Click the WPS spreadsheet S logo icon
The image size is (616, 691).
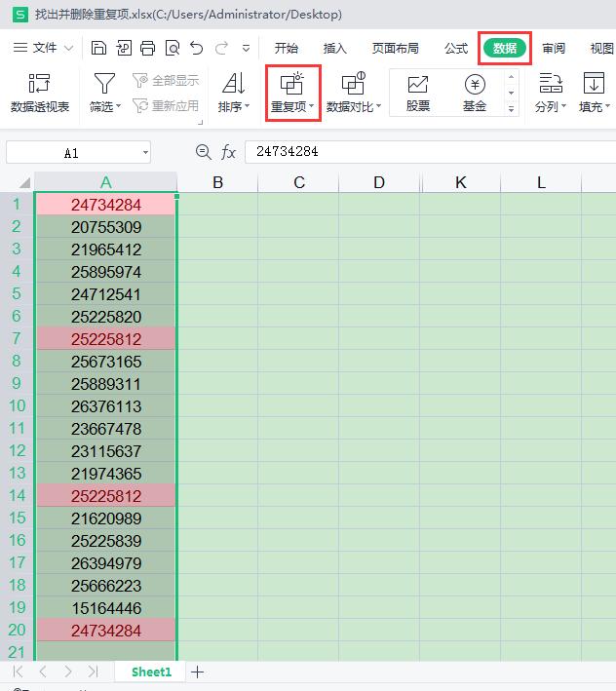(x=19, y=15)
